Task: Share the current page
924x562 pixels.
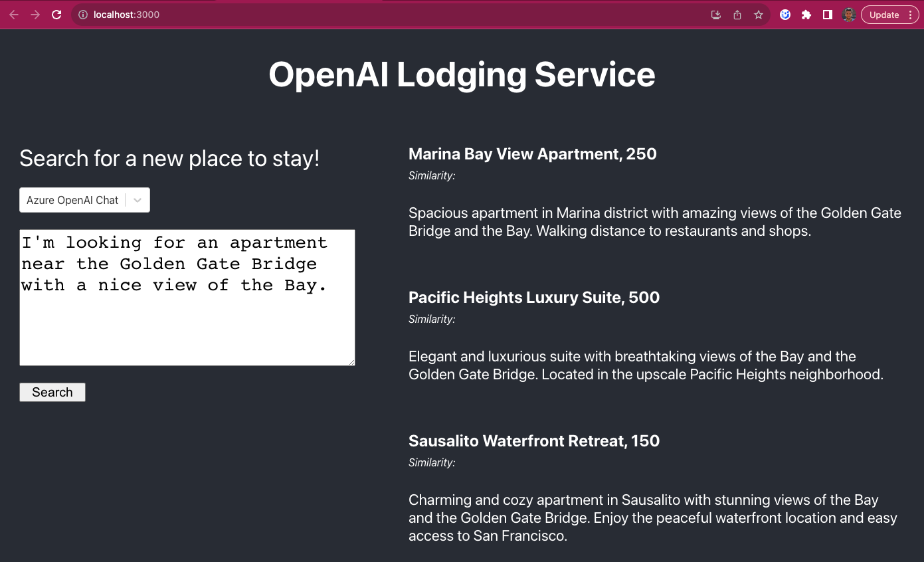Action: [737, 14]
